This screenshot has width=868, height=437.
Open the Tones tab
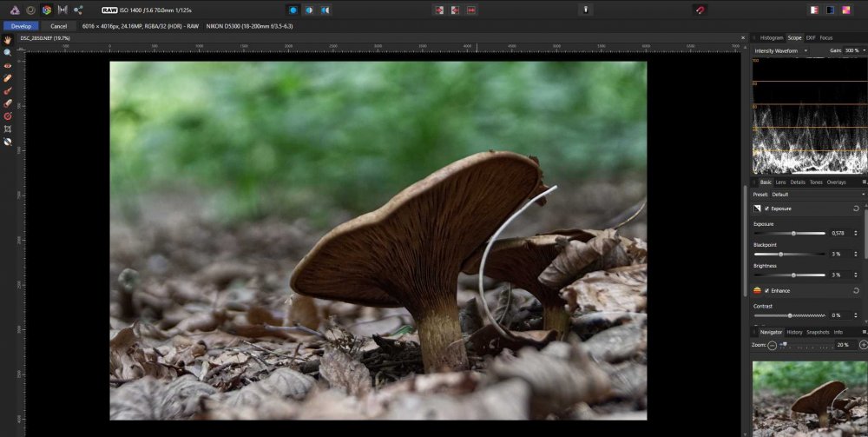pyautogui.click(x=816, y=182)
